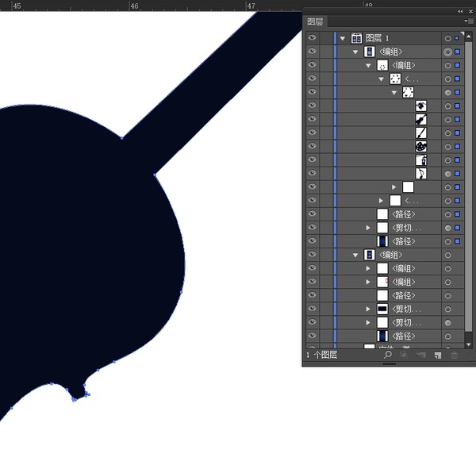Hide the paint tube sublayer via eye
Viewport: 476px width, 465px height.
tap(312, 159)
